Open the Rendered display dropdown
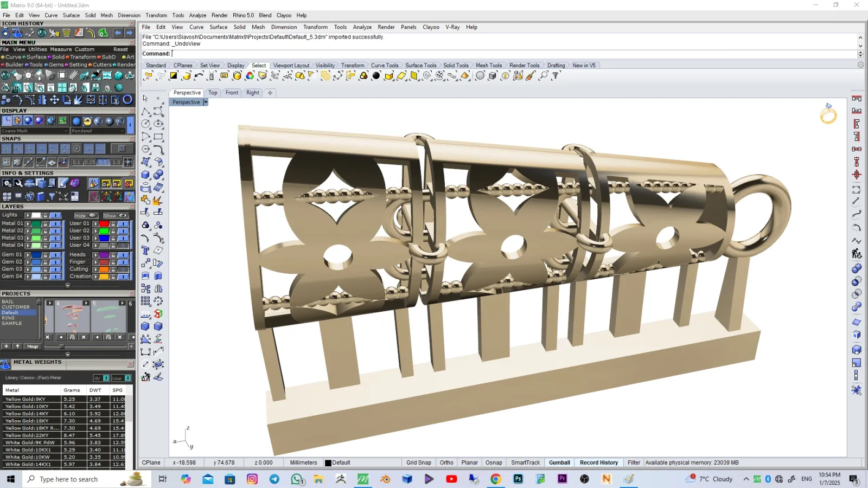Viewport: 868px width, 488px height. [98, 131]
